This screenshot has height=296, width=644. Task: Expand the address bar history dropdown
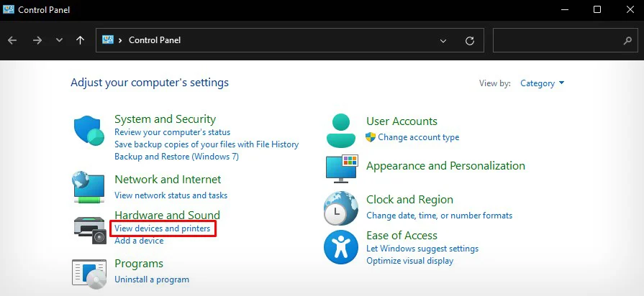[443, 40]
